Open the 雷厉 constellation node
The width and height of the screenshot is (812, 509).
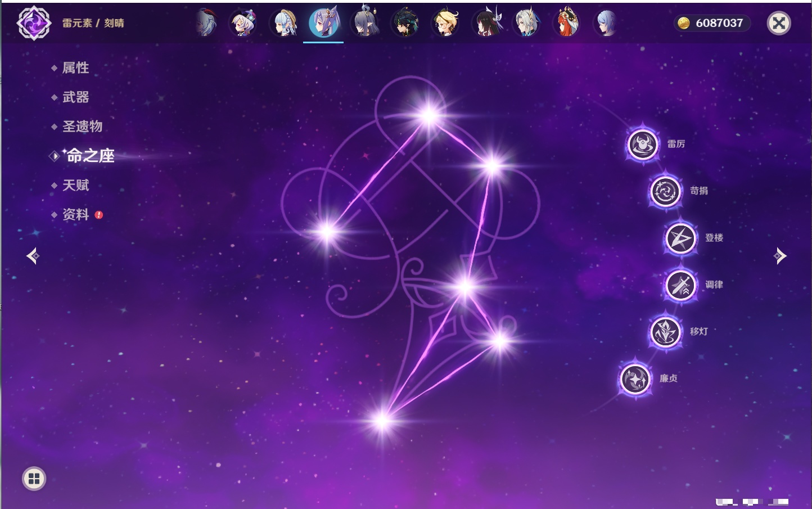(x=642, y=145)
